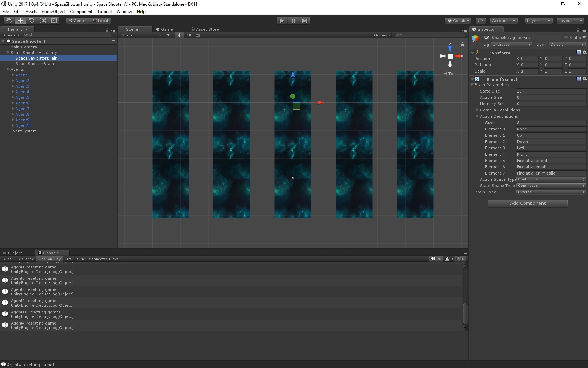Viewport: 588px width, 368px height.
Task: Click Clear in the Console toolbar
Action: (x=8, y=259)
